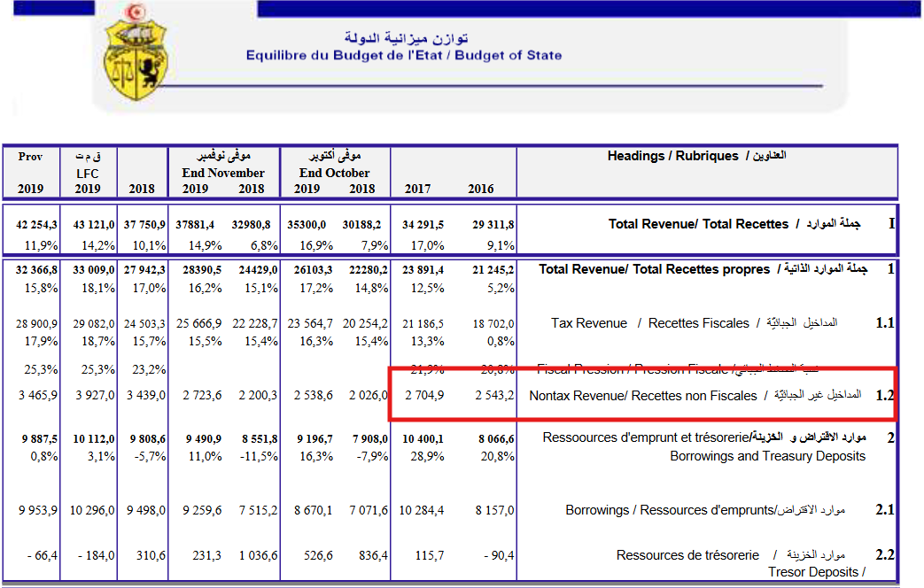Click the 'Prov' 2019 column header
The height and width of the screenshot is (588, 924).
pos(30,156)
